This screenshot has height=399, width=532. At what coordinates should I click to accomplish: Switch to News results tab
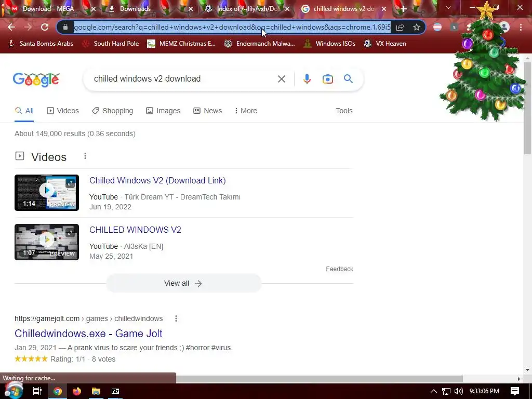(208, 111)
